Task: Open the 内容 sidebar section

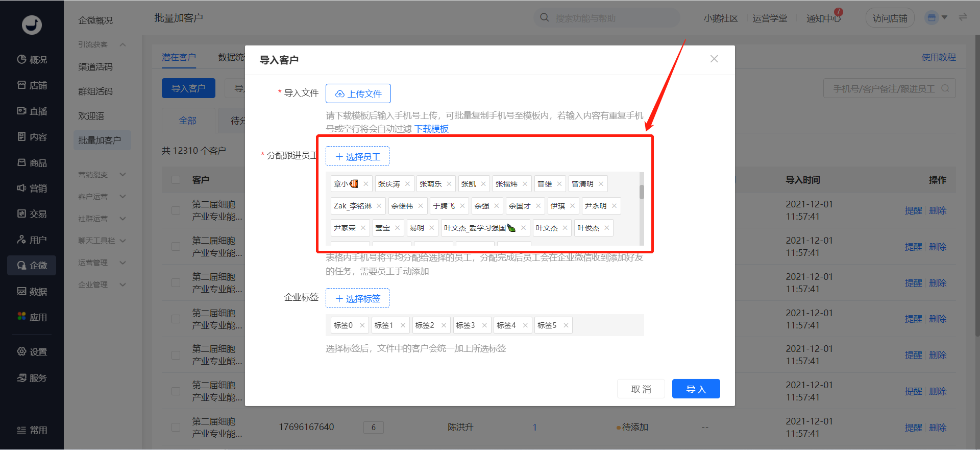Action: [32, 137]
